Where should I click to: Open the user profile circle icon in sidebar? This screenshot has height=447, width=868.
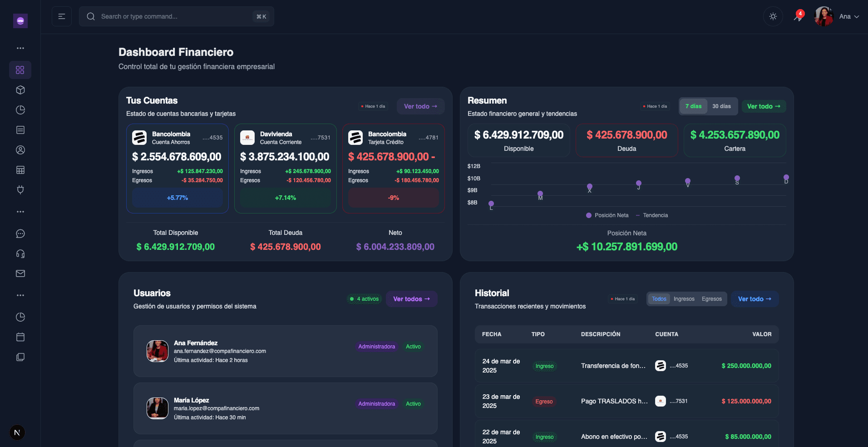pos(20,150)
